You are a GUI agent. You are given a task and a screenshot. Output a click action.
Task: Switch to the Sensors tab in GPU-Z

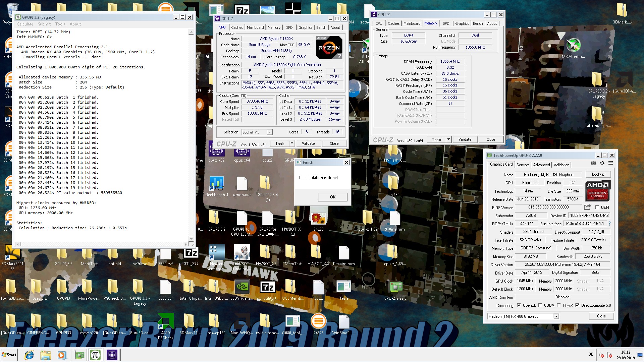(x=523, y=165)
